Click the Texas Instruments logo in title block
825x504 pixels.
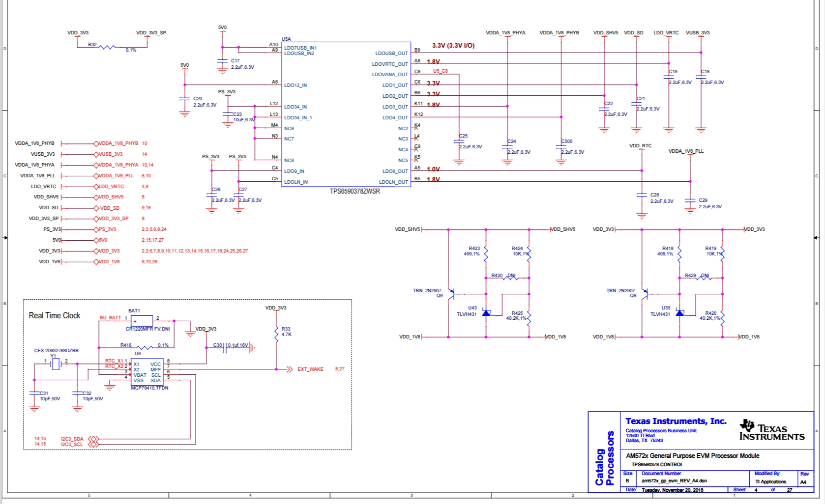772,430
